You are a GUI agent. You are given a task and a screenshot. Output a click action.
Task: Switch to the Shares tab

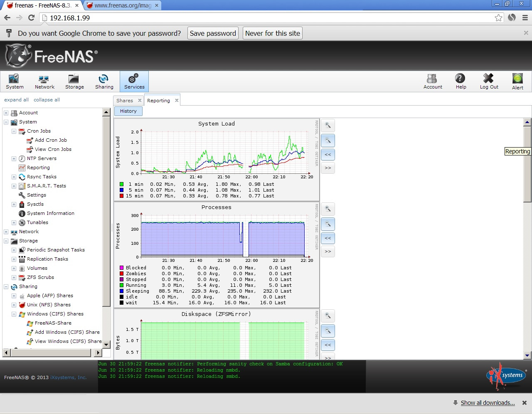click(125, 101)
